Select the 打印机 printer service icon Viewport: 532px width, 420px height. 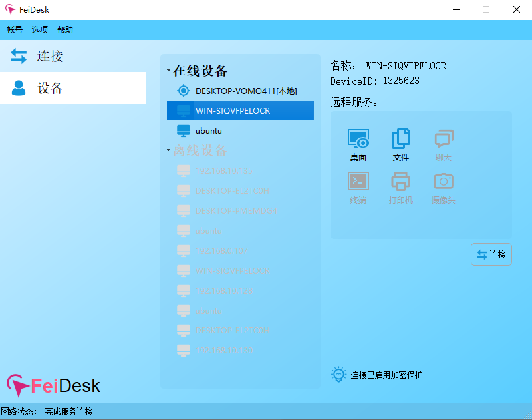(401, 188)
